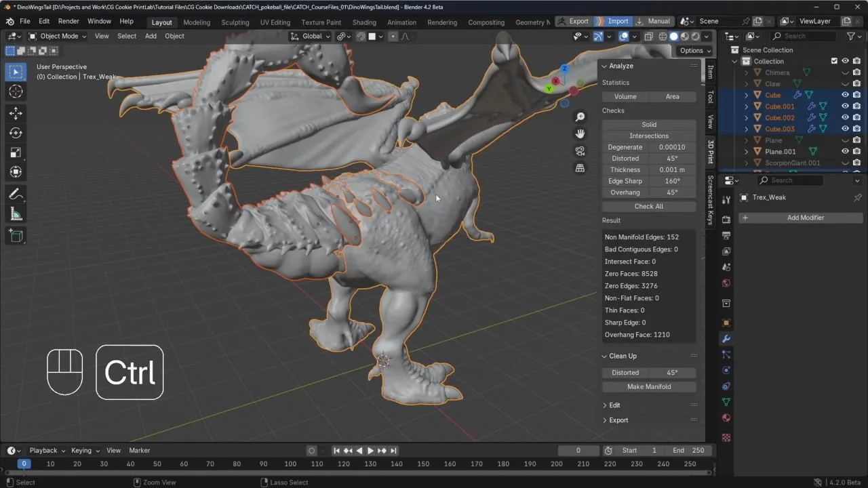
Task: Select the Add Cube tool
Action: (x=16, y=236)
